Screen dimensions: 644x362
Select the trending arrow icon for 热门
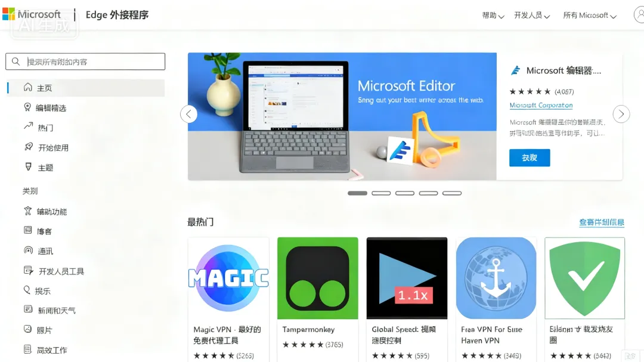point(28,126)
